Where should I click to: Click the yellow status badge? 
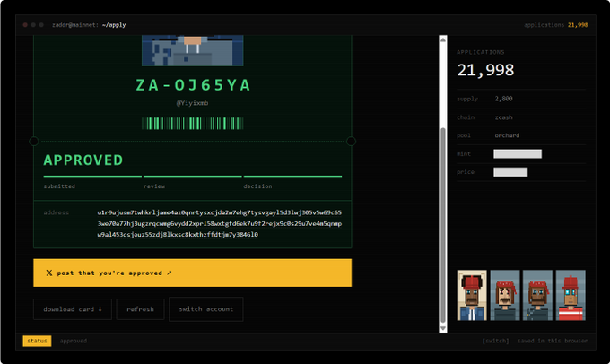pyautogui.click(x=37, y=341)
